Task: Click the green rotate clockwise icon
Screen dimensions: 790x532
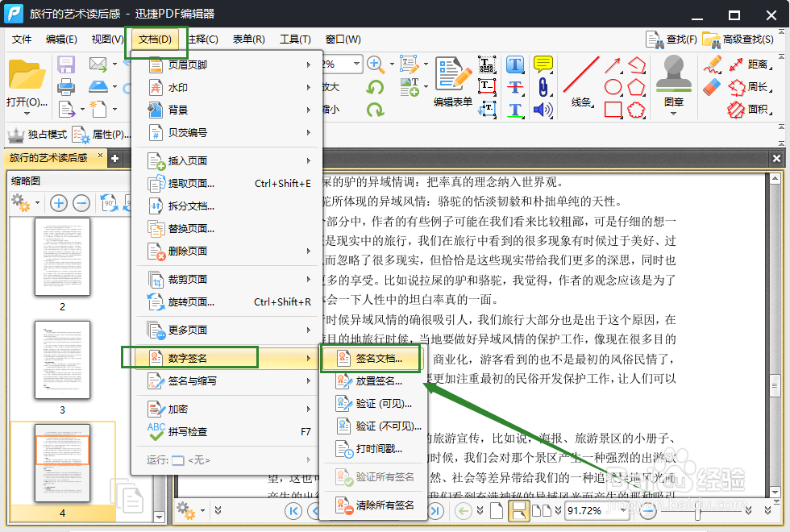Action: (375, 110)
